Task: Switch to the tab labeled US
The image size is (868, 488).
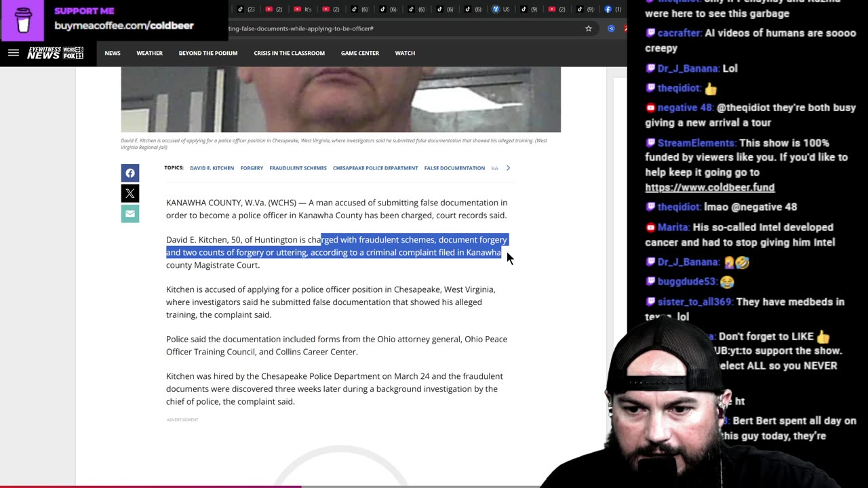Action: 501,9
